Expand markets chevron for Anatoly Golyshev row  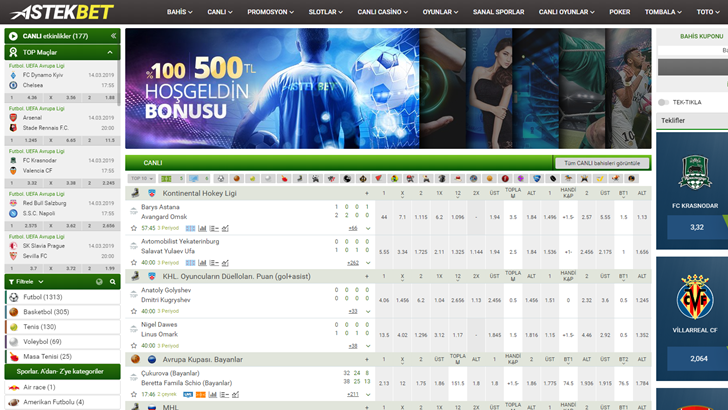368,312
